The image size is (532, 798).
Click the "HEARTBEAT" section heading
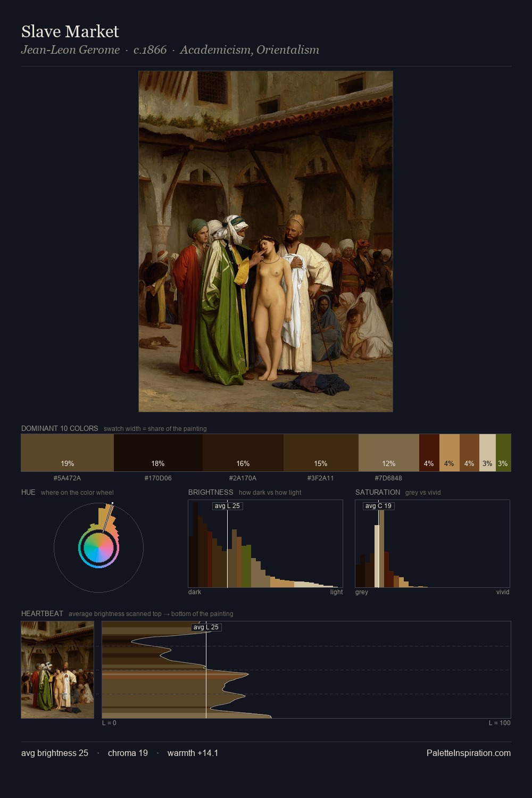[42, 613]
